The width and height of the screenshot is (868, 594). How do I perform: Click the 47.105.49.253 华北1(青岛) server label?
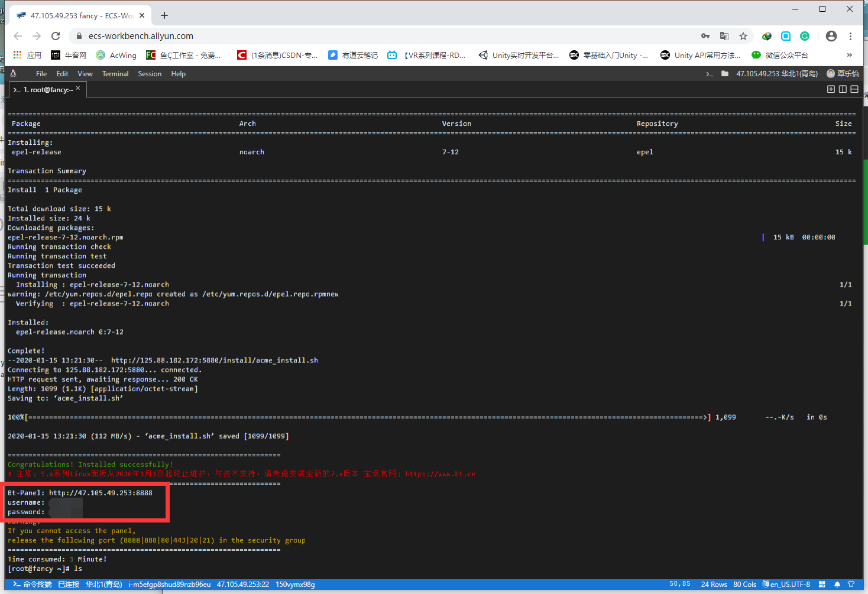pos(777,74)
